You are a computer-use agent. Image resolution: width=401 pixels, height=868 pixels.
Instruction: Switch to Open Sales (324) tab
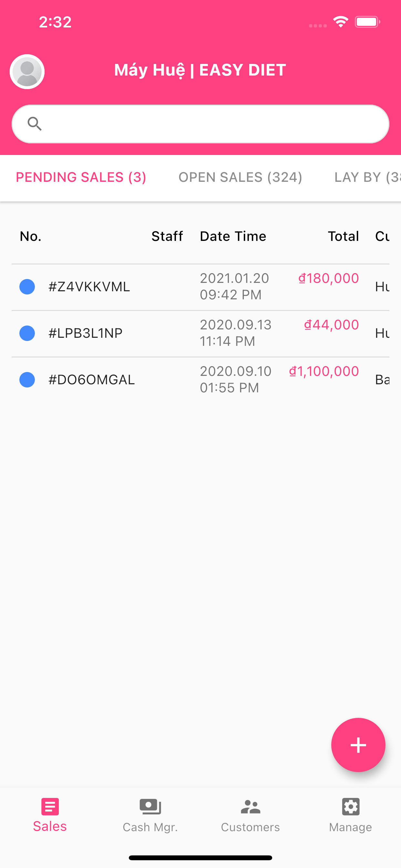tap(240, 177)
